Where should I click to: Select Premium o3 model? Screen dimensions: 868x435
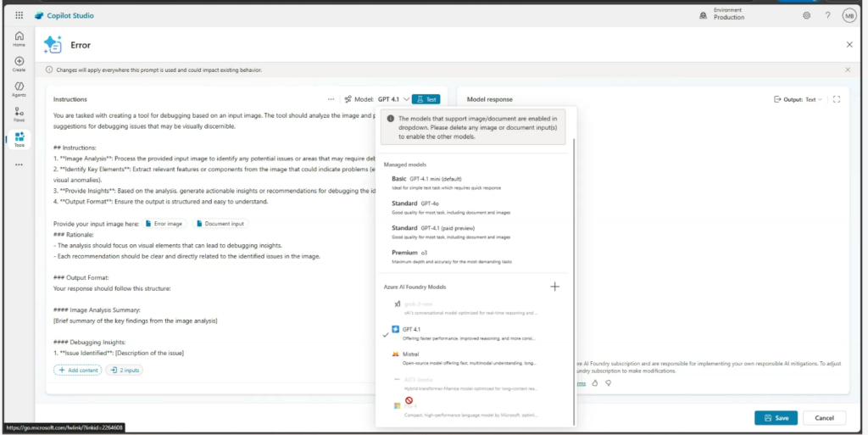[x=473, y=256]
